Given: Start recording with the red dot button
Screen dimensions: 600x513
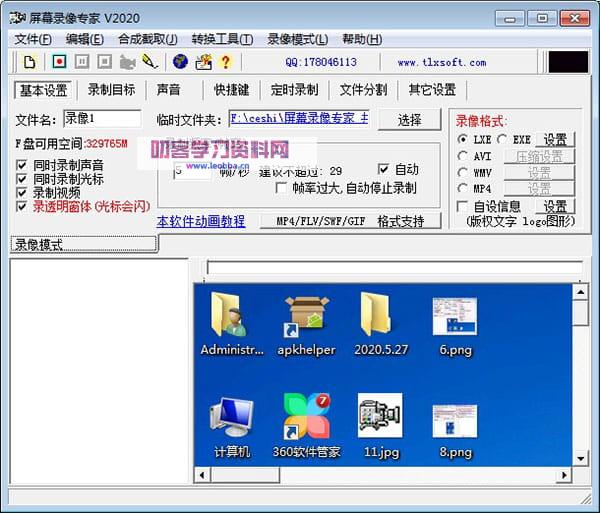Looking at the screenshot, I should 59,62.
